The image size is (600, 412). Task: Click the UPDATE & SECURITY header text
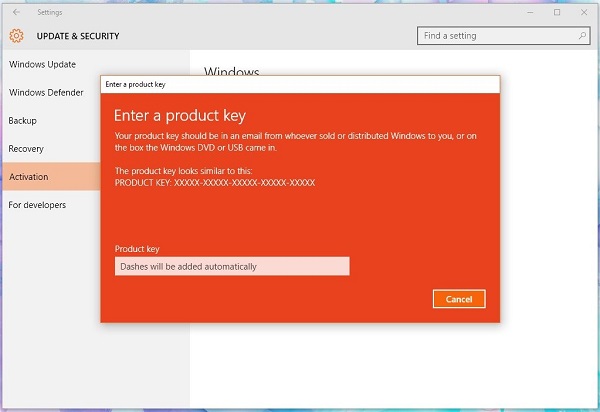(78, 36)
